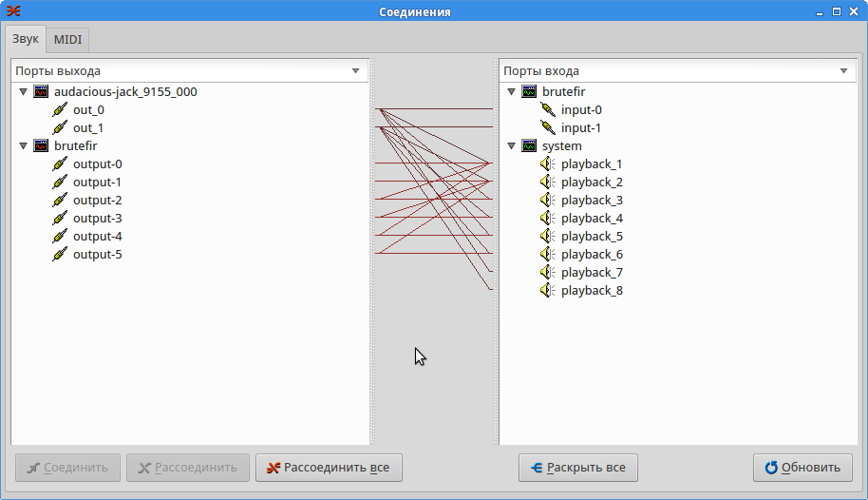Screen dimensions: 868x500
Task: Click the speaker icon beside playback_8
Action: point(547,291)
